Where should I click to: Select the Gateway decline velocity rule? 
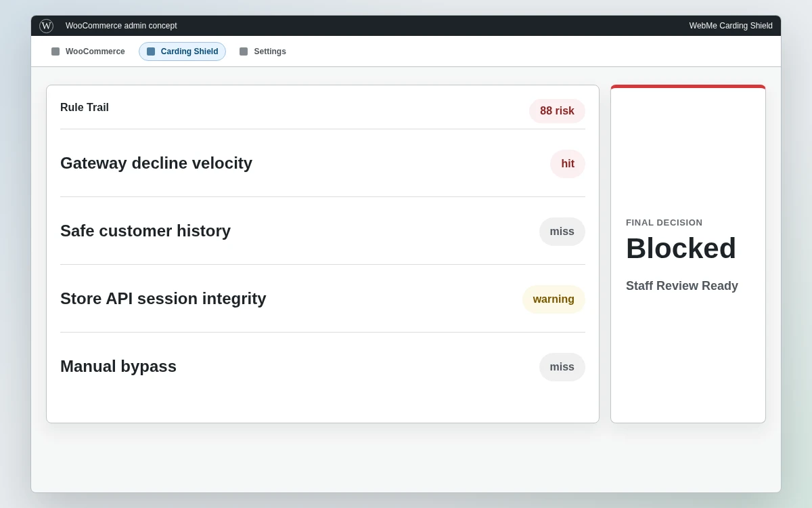coord(323,163)
